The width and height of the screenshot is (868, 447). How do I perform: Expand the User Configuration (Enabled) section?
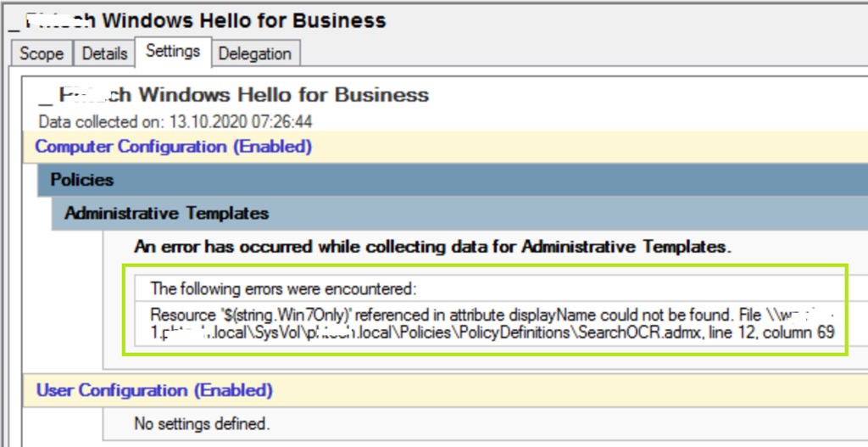pyautogui.click(x=154, y=391)
